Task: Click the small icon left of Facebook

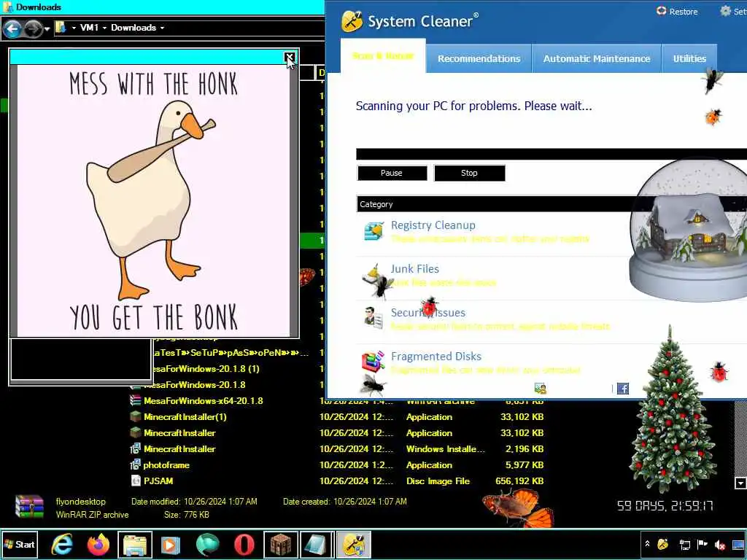Action: (541, 389)
